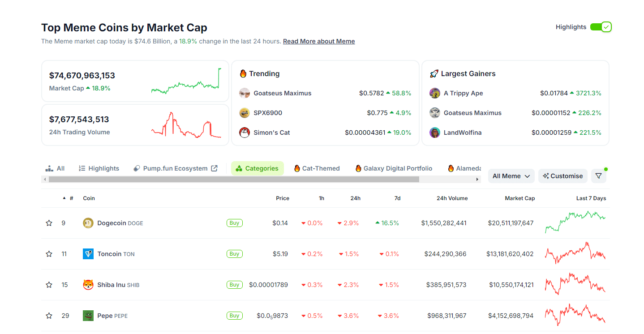Click the Shiba Inu coin logo
Screen dimensions: 644x334
pos(88,285)
